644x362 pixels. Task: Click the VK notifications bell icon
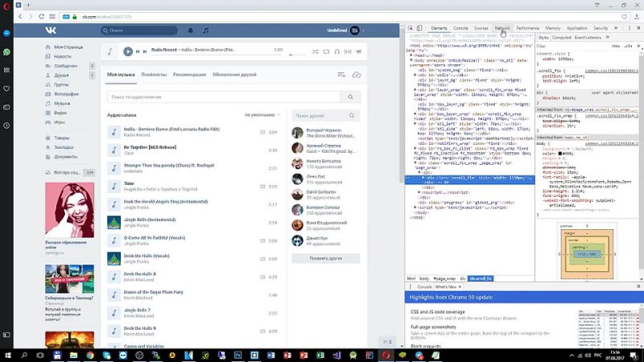[x=191, y=31]
